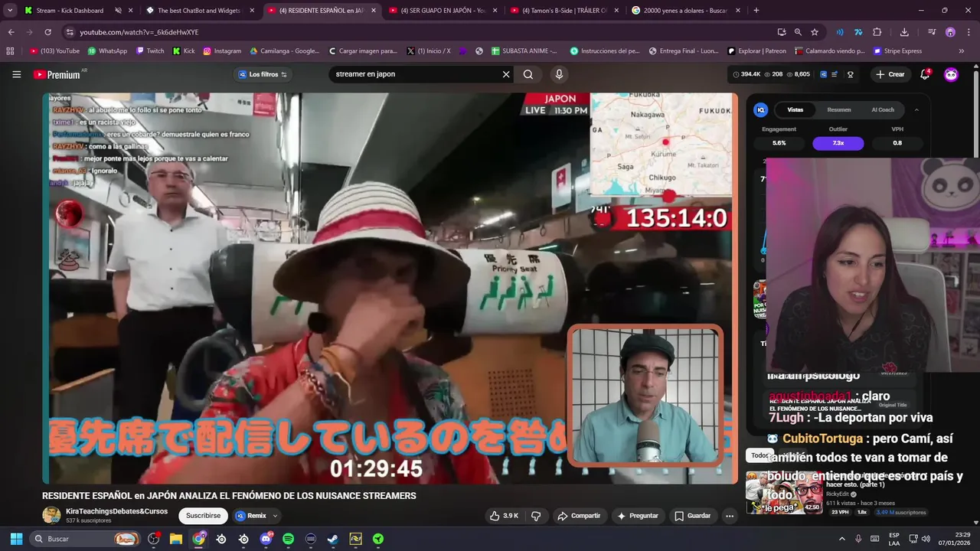This screenshot has height=551, width=980.
Task: Expand the Remix dropdown arrow
Action: [275, 516]
